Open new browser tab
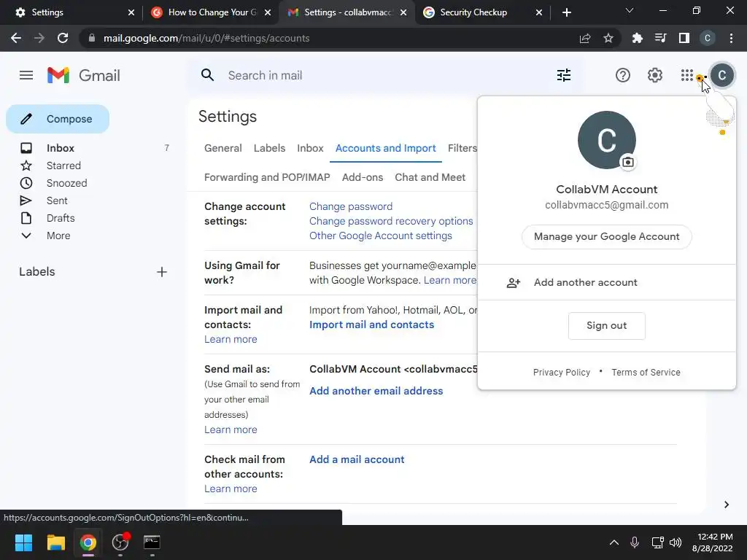 [x=566, y=12]
